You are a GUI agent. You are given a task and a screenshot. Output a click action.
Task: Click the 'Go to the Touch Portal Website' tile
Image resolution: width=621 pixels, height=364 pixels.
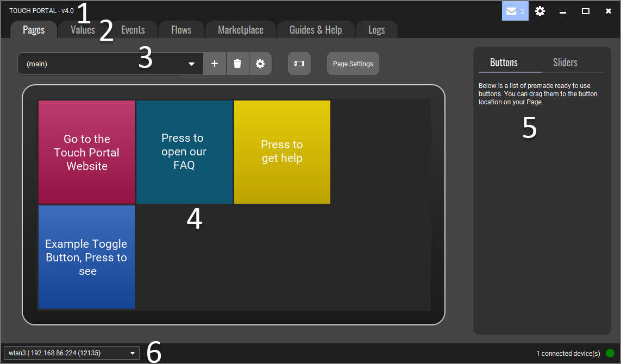click(x=86, y=152)
